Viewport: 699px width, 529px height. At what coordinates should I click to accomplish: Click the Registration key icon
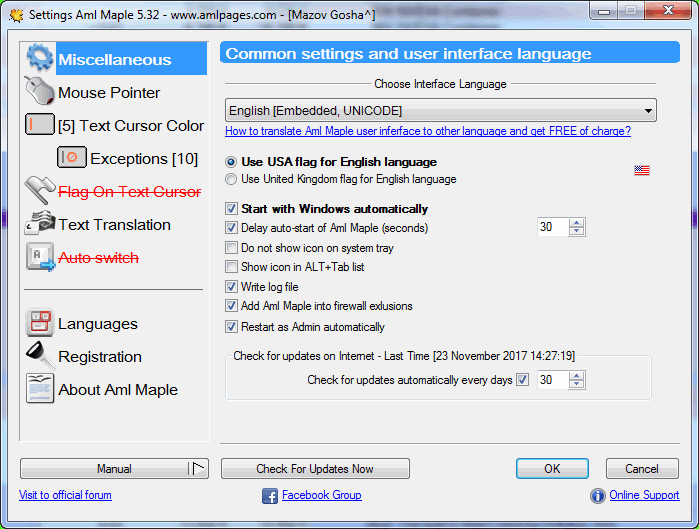click(x=40, y=356)
